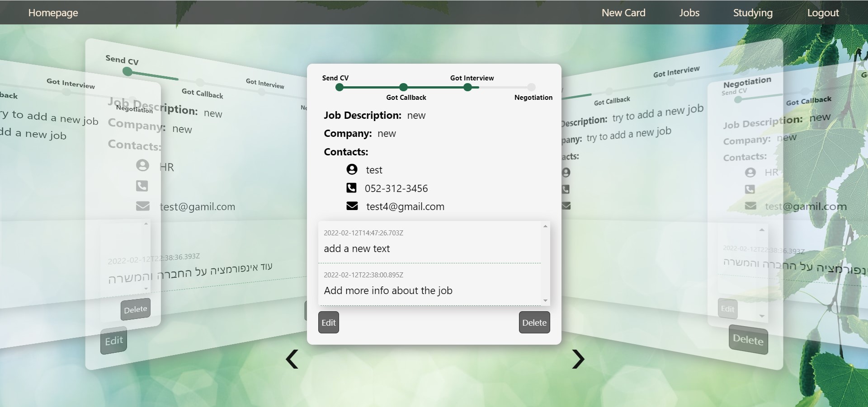868x407 pixels.
Task: Switch to the Studying section
Action: pos(753,13)
